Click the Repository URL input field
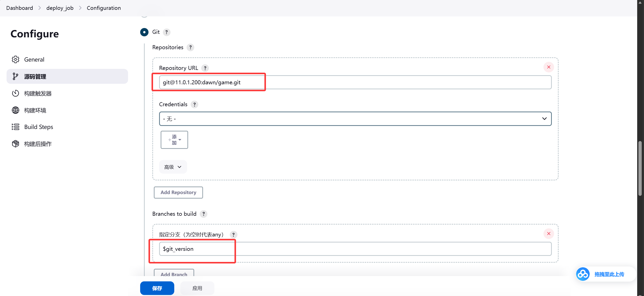 tap(355, 82)
